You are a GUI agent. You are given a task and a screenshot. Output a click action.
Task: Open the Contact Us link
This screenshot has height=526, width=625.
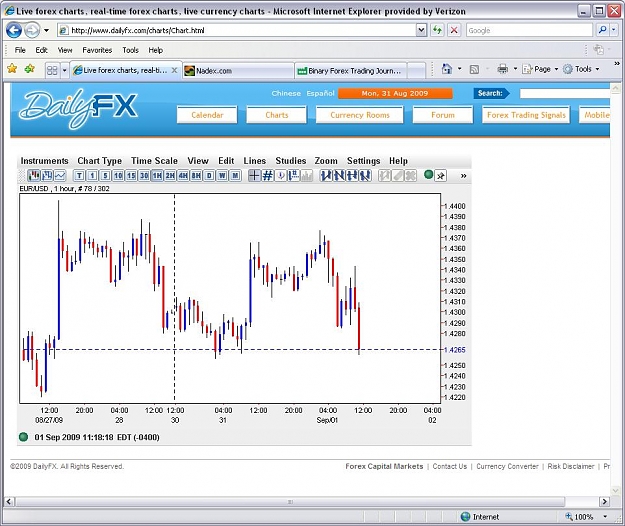(x=450, y=466)
